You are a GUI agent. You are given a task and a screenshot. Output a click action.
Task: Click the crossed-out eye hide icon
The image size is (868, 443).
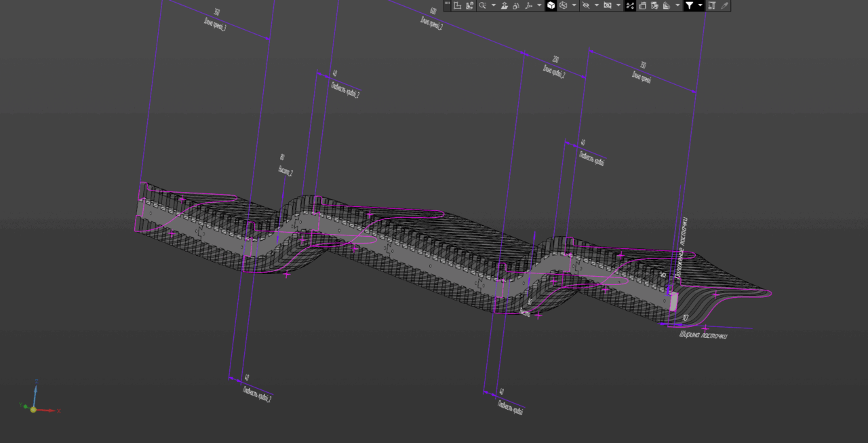click(x=586, y=5)
